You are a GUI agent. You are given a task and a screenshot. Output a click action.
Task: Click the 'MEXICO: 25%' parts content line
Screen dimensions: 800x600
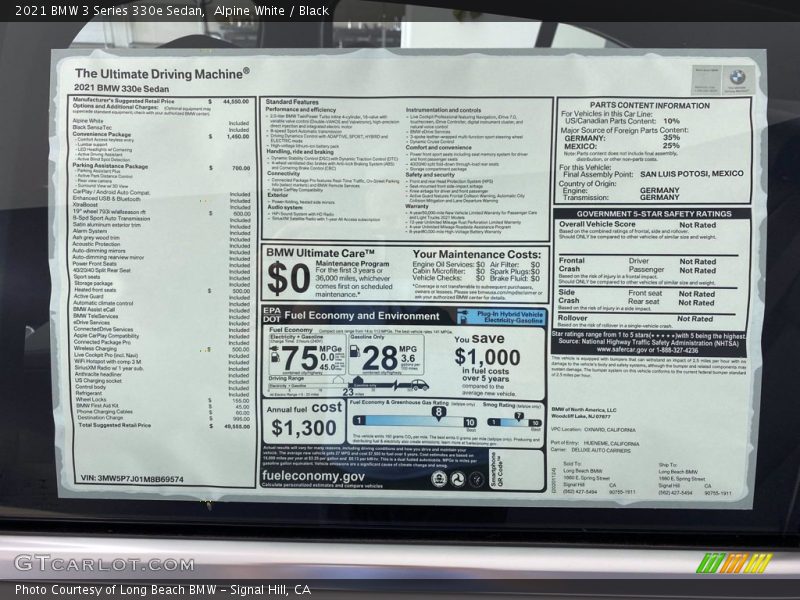[622, 146]
